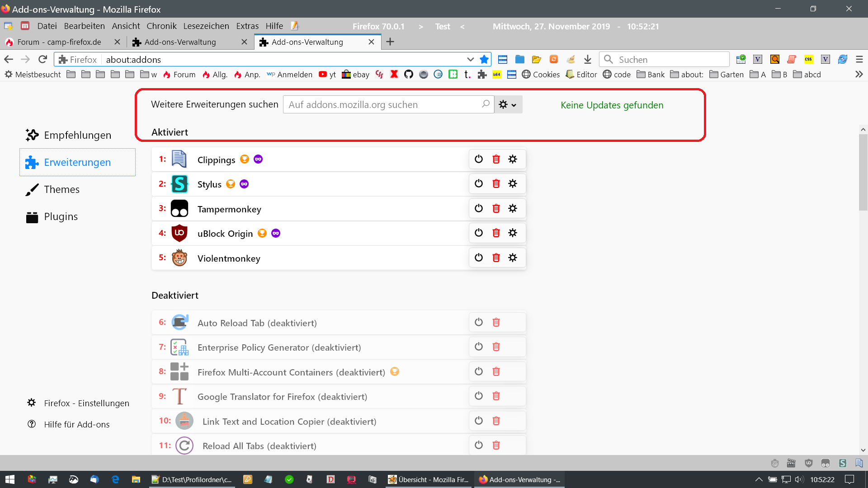Open the hamburger application menu
Viewport: 868px width, 488px height.
point(859,59)
